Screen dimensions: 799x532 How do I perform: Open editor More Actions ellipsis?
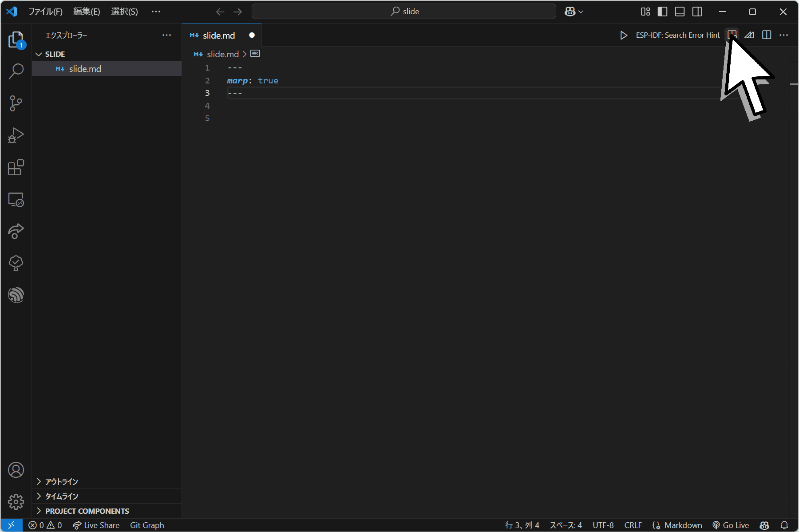pos(784,35)
